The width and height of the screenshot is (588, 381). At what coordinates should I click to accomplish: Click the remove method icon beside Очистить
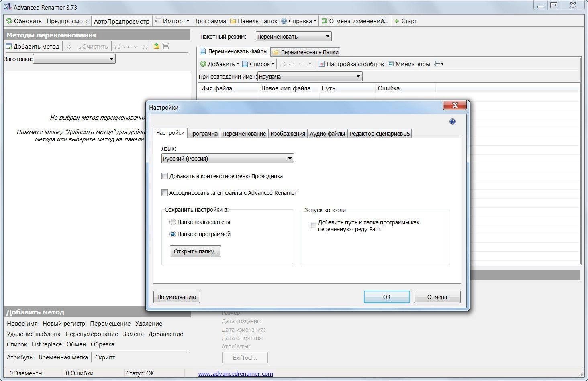69,47
